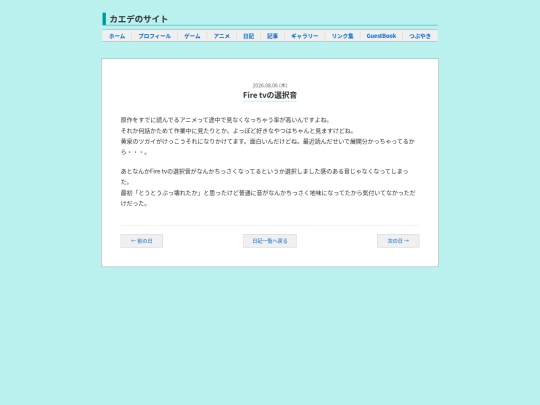Go to つぶやき section
This screenshot has height=405, width=540.
click(x=420, y=36)
